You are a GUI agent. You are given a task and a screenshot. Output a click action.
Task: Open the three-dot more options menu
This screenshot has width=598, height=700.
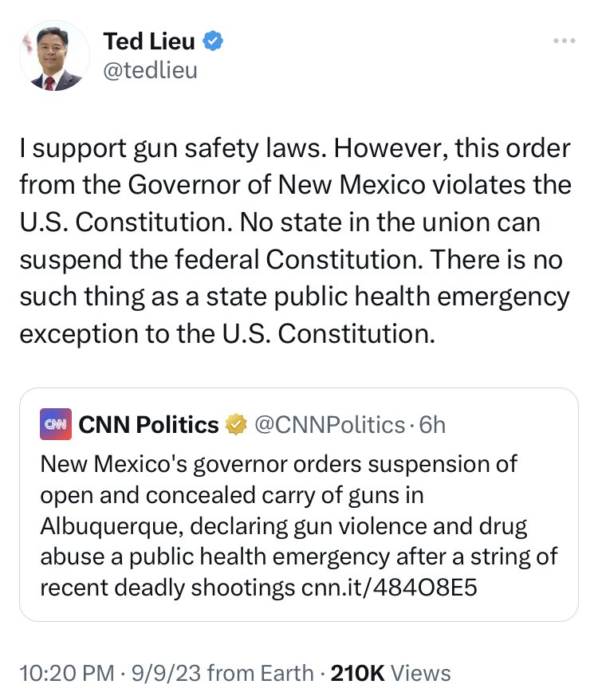(565, 41)
